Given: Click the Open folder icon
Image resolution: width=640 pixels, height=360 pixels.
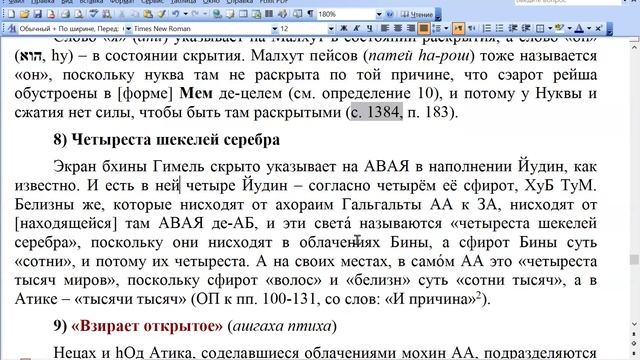Looking at the screenshot, I should (24, 14).
